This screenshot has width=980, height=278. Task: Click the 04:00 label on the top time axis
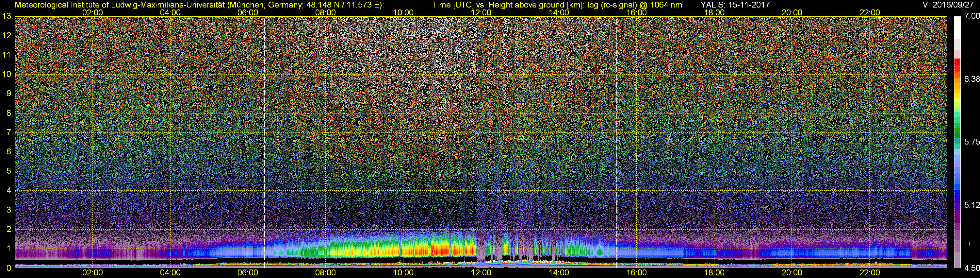(x=170, y=12)
